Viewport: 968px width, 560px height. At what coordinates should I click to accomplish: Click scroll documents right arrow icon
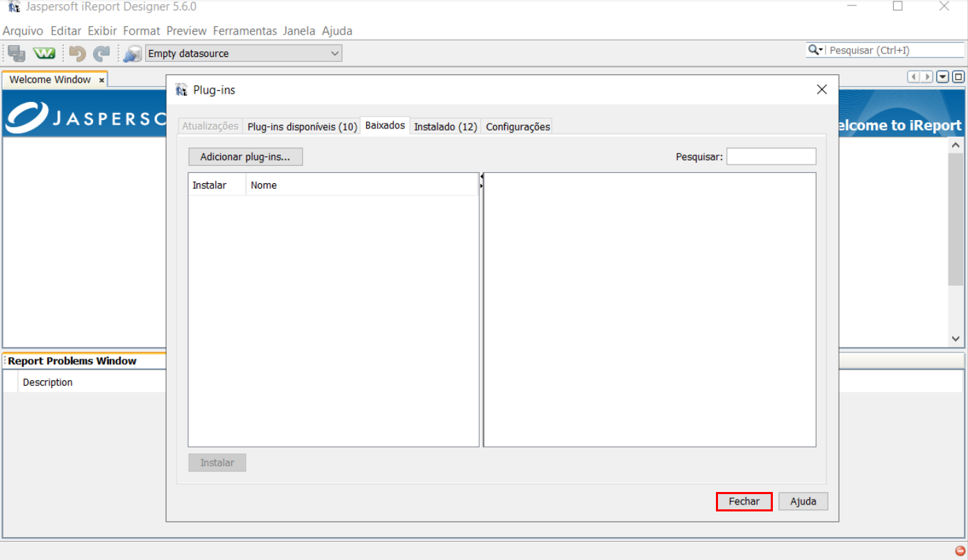click(x=927, y=77)
